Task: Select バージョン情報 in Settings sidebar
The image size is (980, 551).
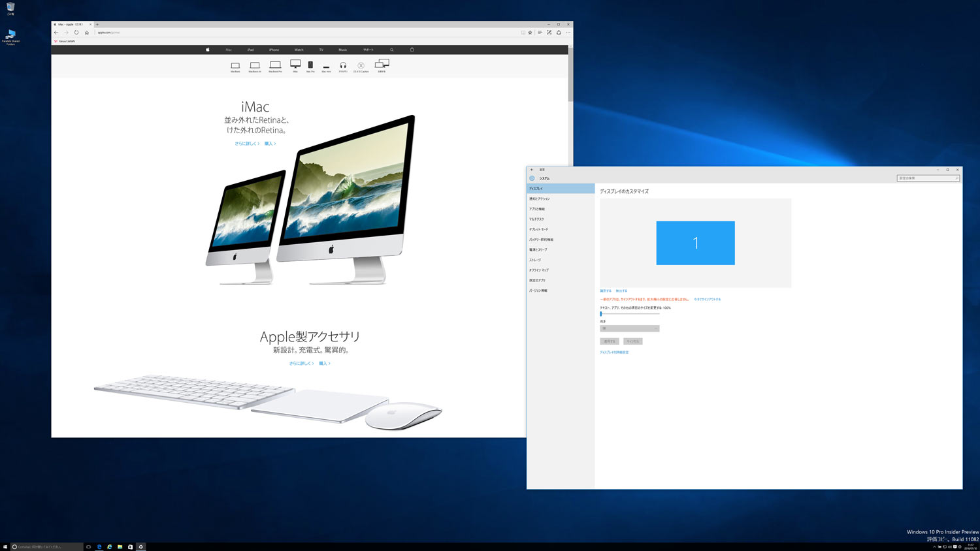Action: click(x=561, y=291)
